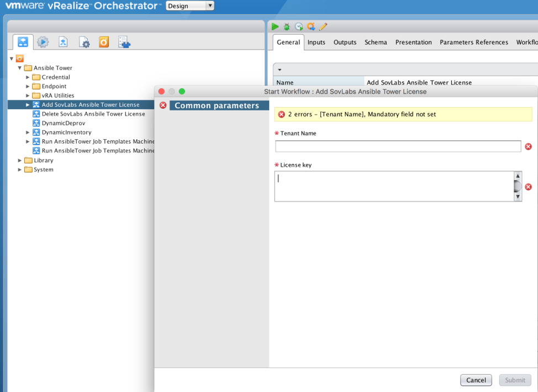Click the Endpoint folder icon
538x392 pixels.
pos(36,87)
